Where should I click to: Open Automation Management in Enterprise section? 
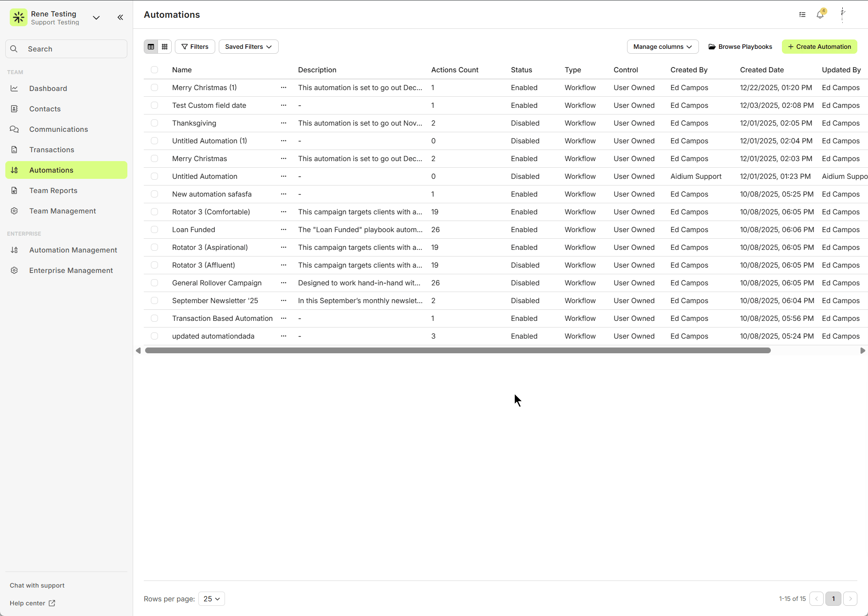(73, 250)
